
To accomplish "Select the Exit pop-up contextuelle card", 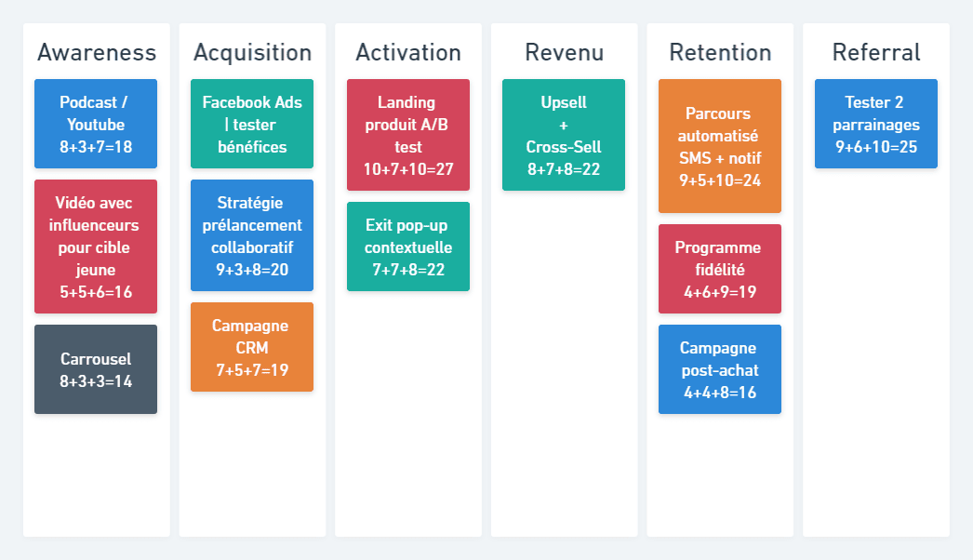I will (408, 247).
